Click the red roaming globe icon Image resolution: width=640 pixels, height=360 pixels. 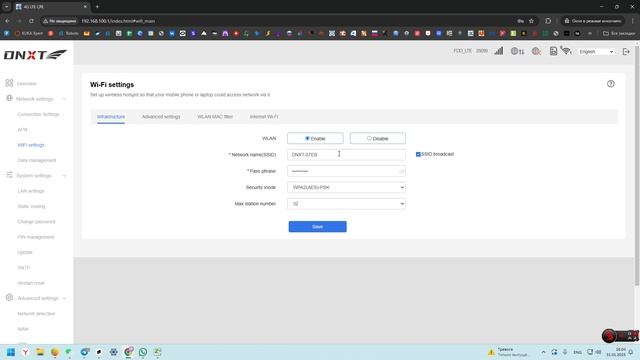pyautogui.click(x=536, y=51)
